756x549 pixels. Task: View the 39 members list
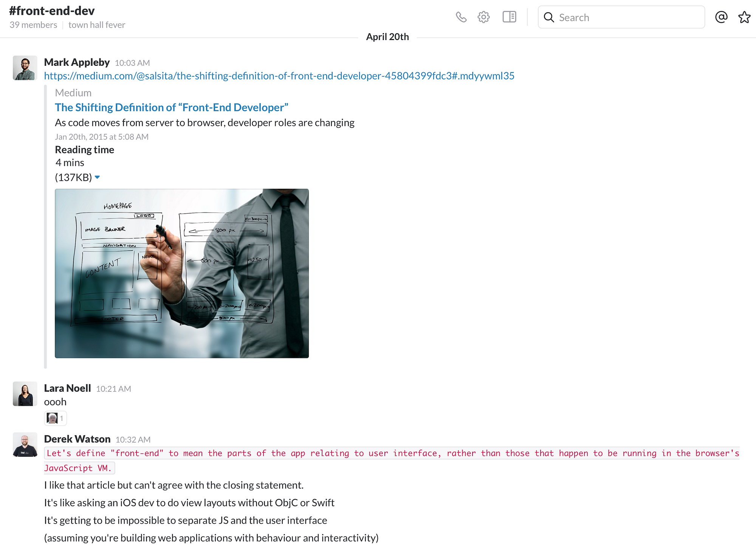33,25
